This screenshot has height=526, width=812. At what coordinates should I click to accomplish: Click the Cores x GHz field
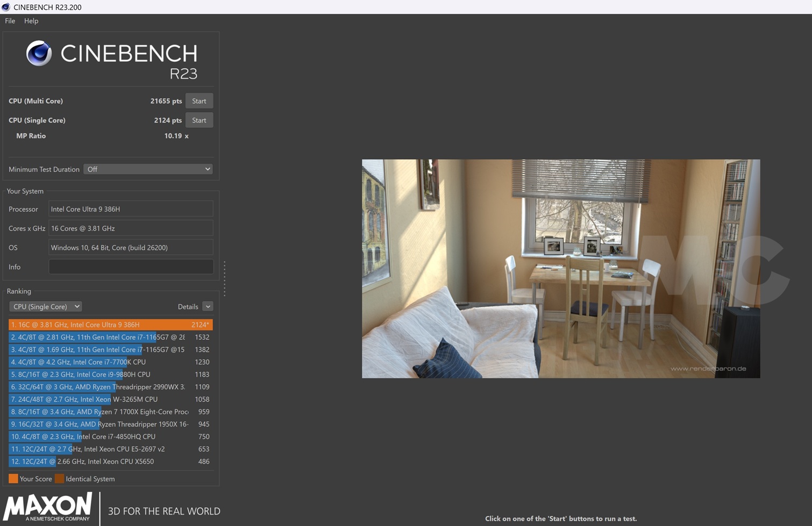131,228
